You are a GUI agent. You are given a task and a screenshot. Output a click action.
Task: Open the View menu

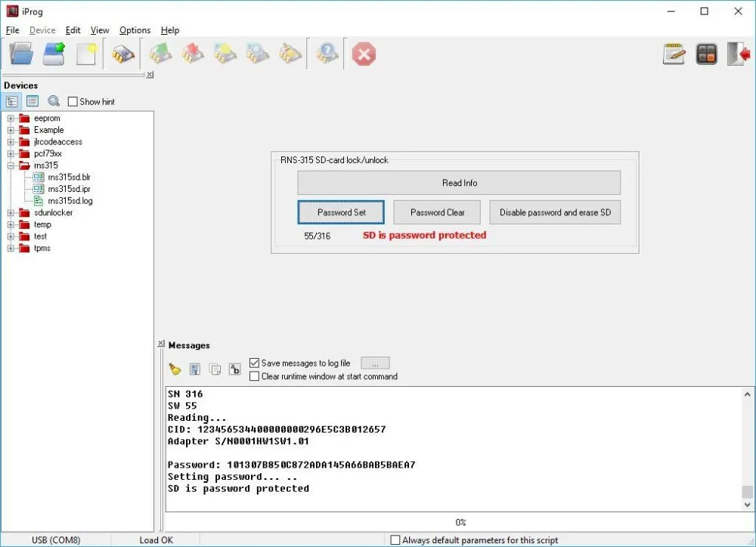(x=100, y=30)
